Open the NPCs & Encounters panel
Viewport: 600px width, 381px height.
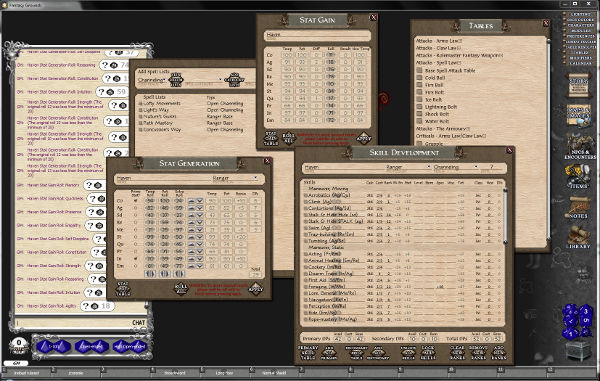(580, 147)
